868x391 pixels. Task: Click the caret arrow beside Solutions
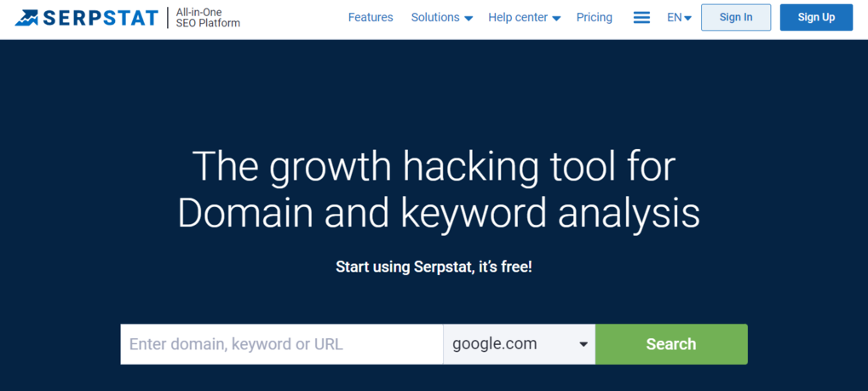pos(468,19)
